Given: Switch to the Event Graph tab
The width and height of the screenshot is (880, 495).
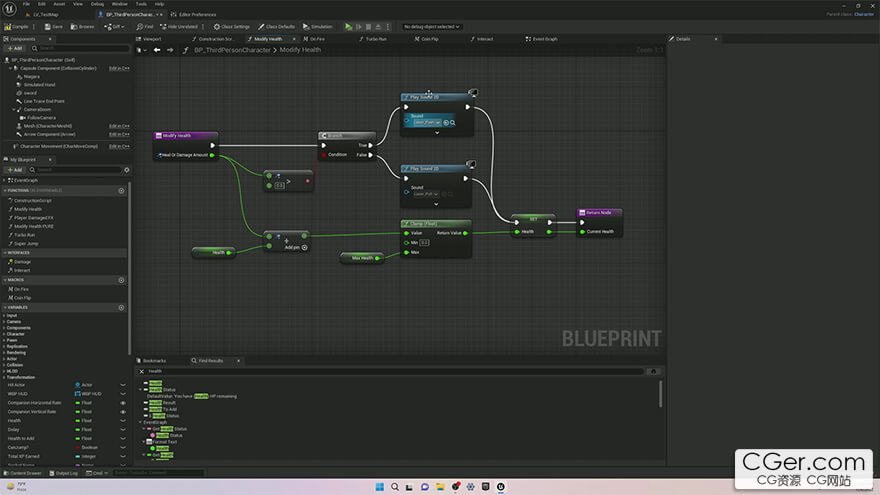Looking at the screenshot, I should coord(542,39).
